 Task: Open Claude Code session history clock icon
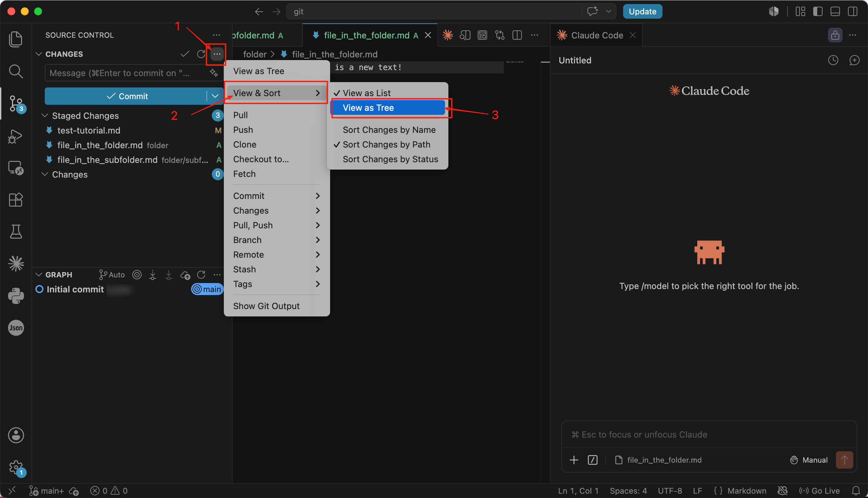tap(833, 60)
